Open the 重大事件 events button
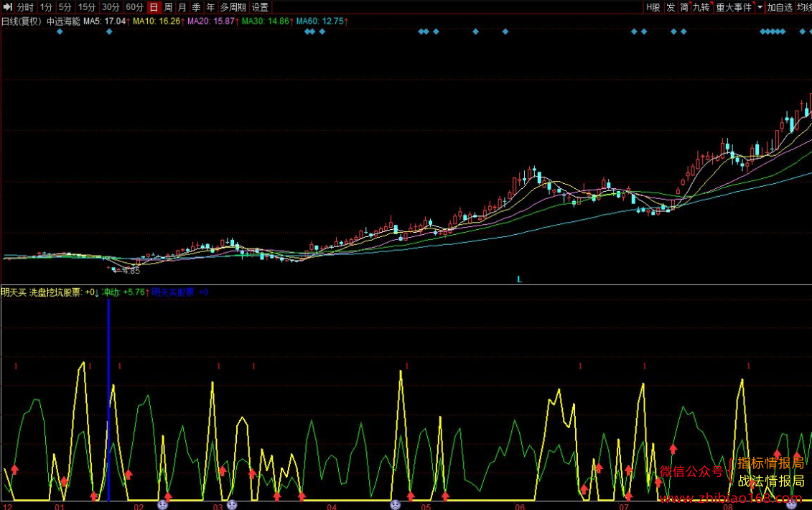The width and height of the screenshot is (812, 510). click(x=734, y=7)
